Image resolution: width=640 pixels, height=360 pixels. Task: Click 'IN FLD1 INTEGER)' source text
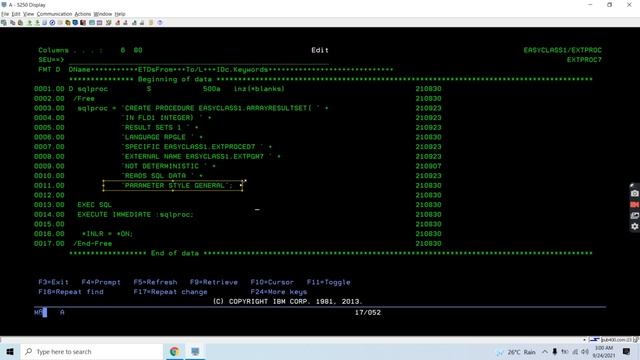[159, 118]
